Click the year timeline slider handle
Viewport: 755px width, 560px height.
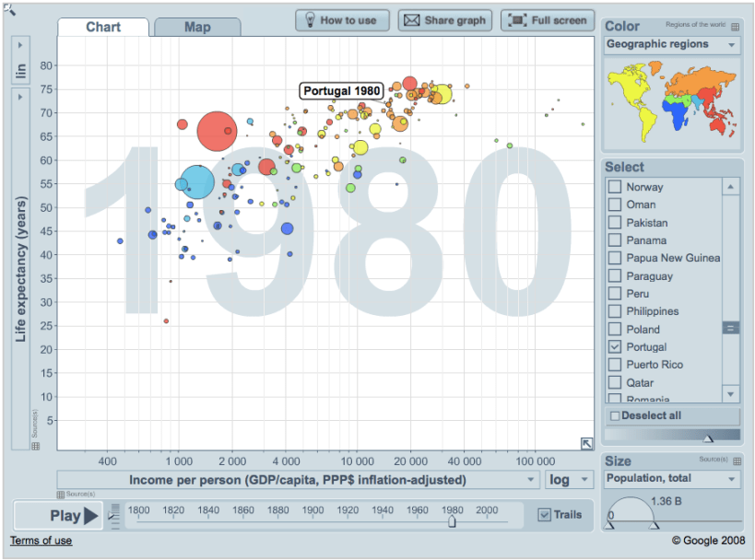[x=452, y=521]
